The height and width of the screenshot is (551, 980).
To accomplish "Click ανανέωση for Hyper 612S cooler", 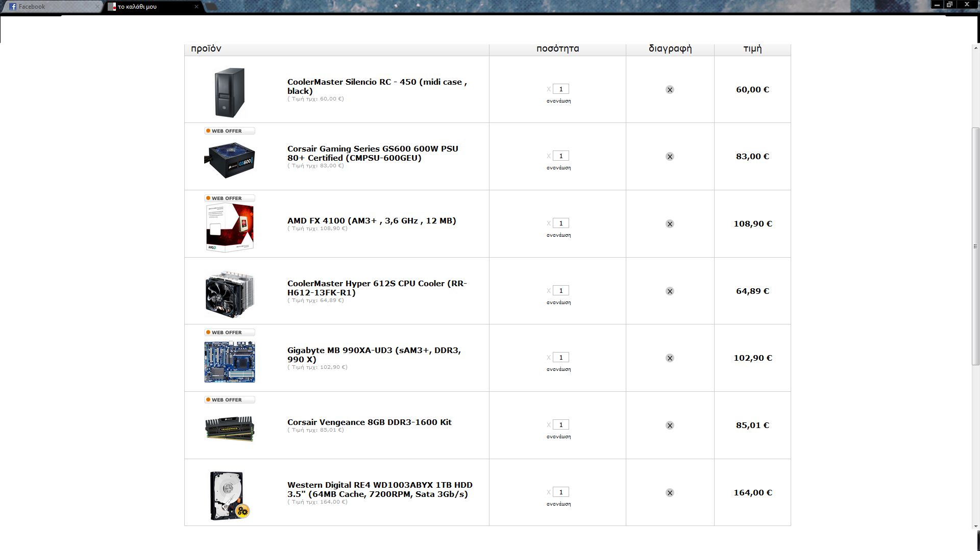I will [x=559, y=303].
